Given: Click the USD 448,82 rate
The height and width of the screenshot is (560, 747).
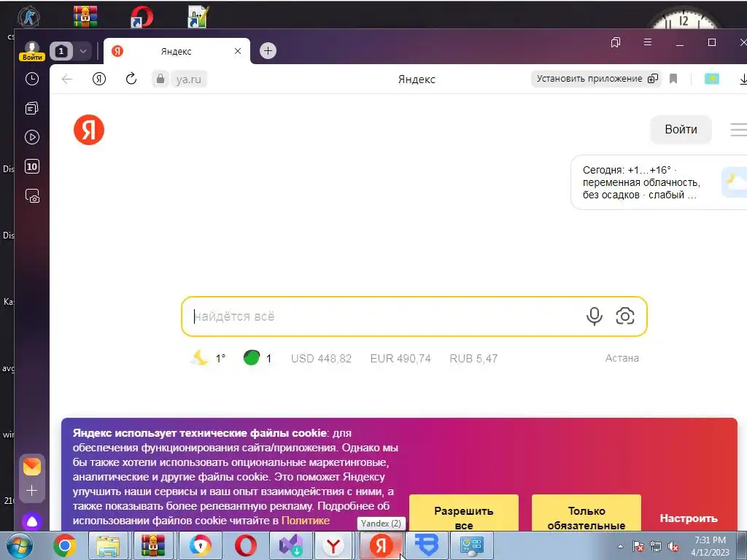Looking at the screenshot, I should tap(321, 359).
